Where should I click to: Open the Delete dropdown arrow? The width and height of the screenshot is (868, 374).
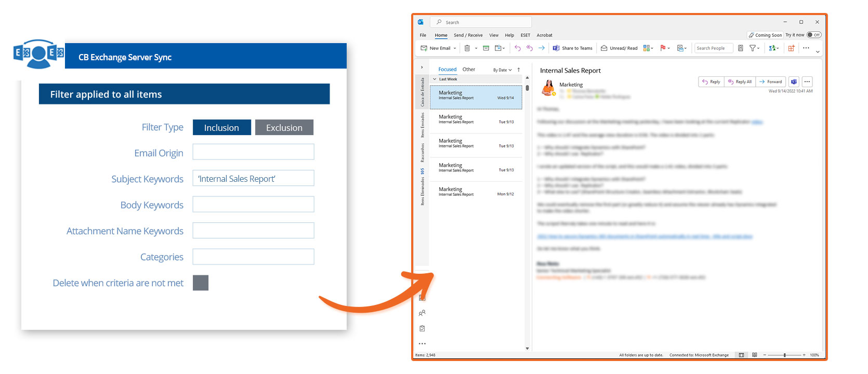coord(476,48)
